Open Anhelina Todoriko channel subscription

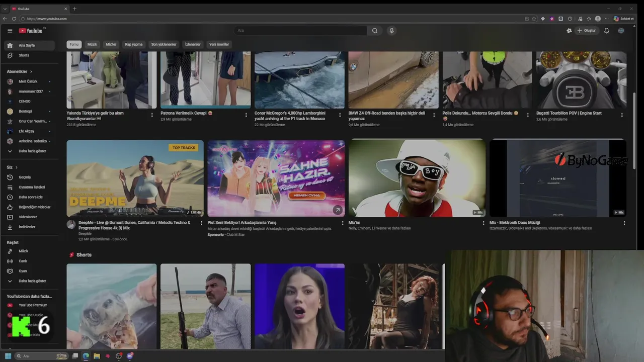[x=30, y=141]
